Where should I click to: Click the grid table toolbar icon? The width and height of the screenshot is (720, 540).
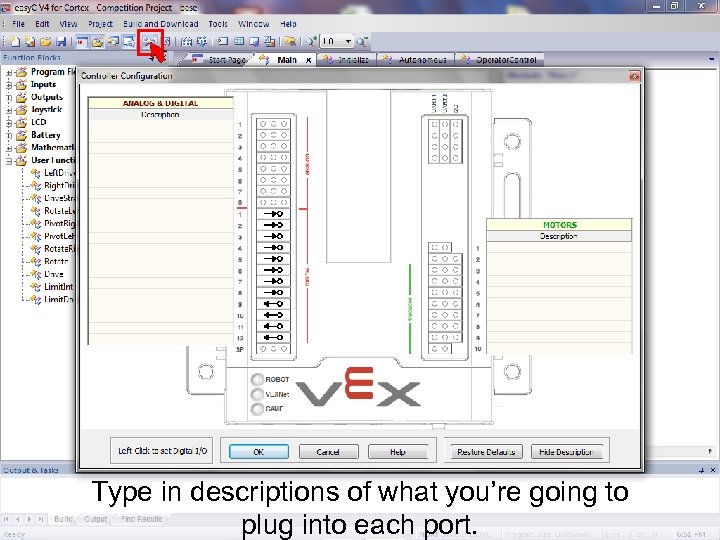(239, 42)
